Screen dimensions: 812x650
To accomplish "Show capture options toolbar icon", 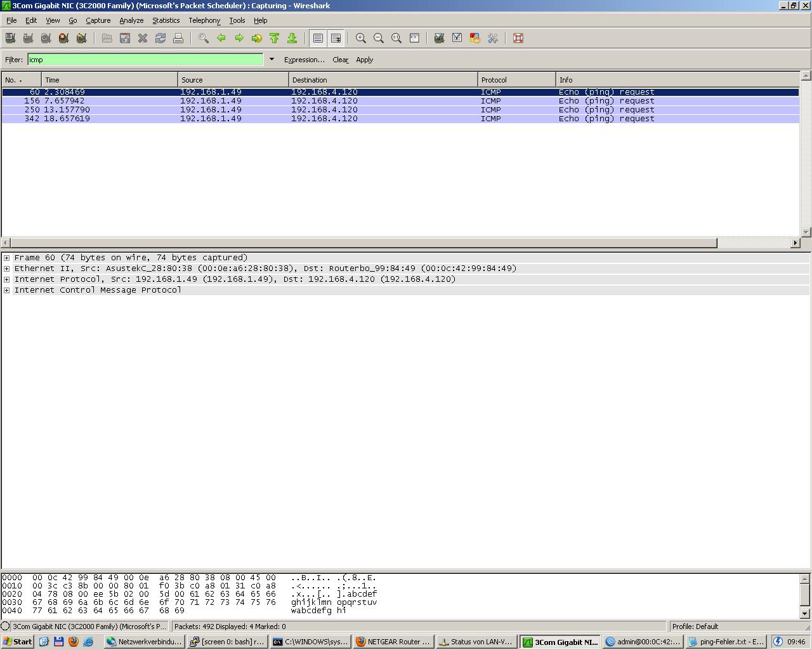I will 28,38.
